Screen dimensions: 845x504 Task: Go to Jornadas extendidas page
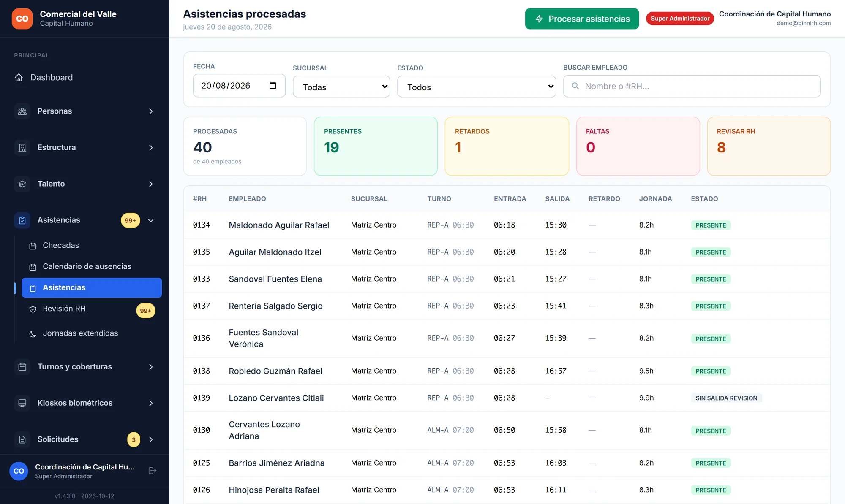(92, 333)
